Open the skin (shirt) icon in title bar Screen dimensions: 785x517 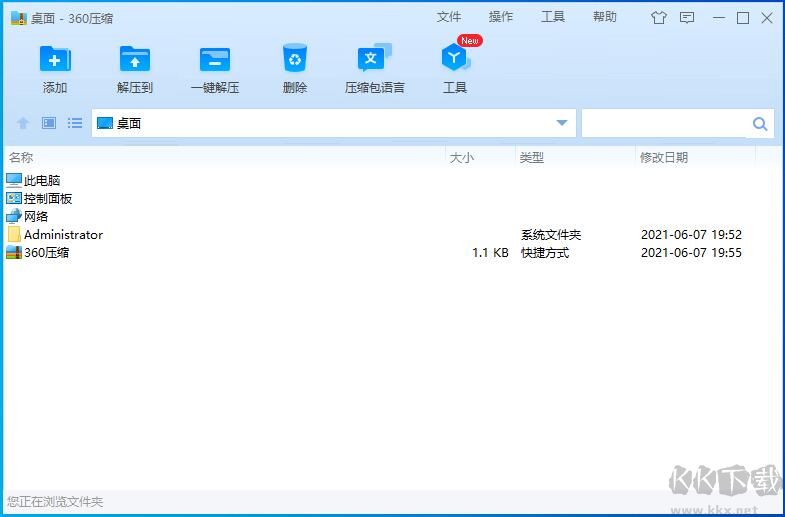click(658, 17)
